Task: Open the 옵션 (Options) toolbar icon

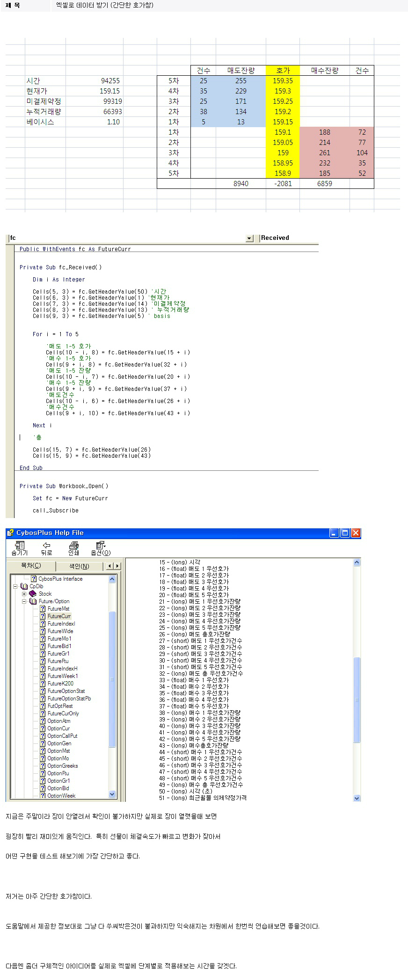Action: tap(100, 545)
